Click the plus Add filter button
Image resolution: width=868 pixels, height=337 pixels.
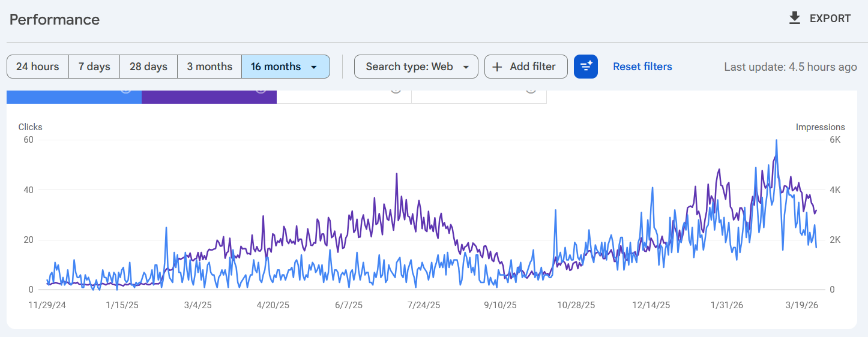pos(526,67)
